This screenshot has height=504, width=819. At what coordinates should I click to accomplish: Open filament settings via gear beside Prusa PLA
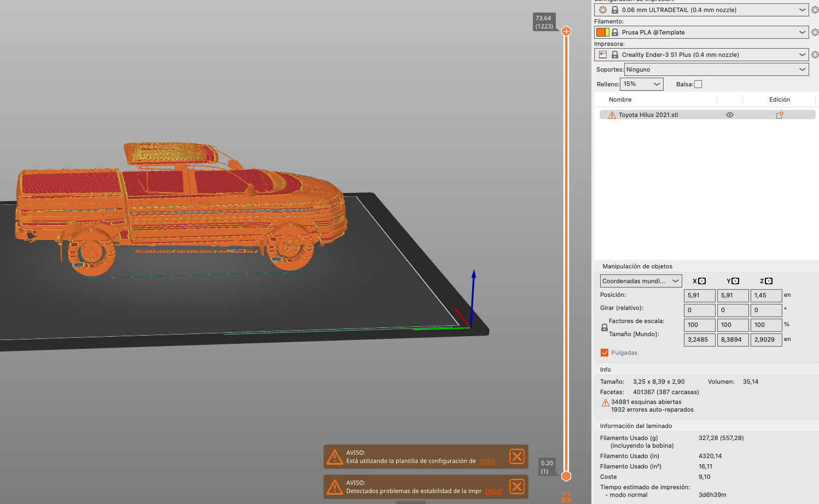(x=815, y=32)
